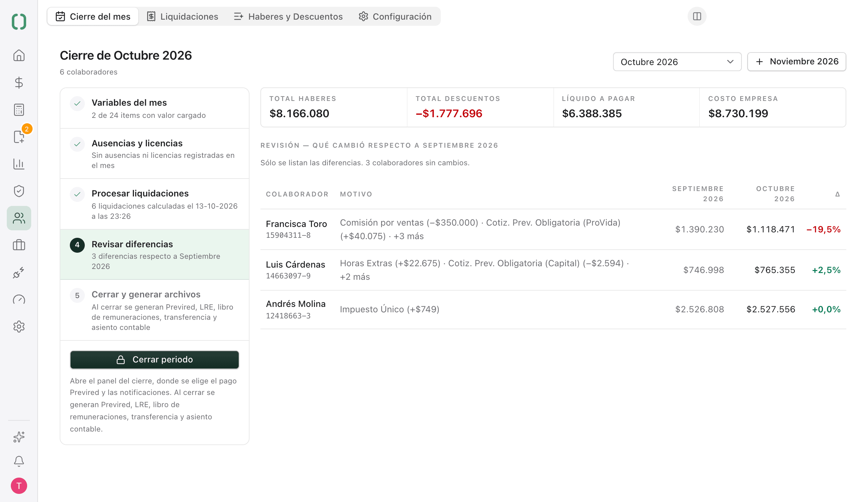Open the notifications bell icon

pyautogui.click(x=19, y=461)
